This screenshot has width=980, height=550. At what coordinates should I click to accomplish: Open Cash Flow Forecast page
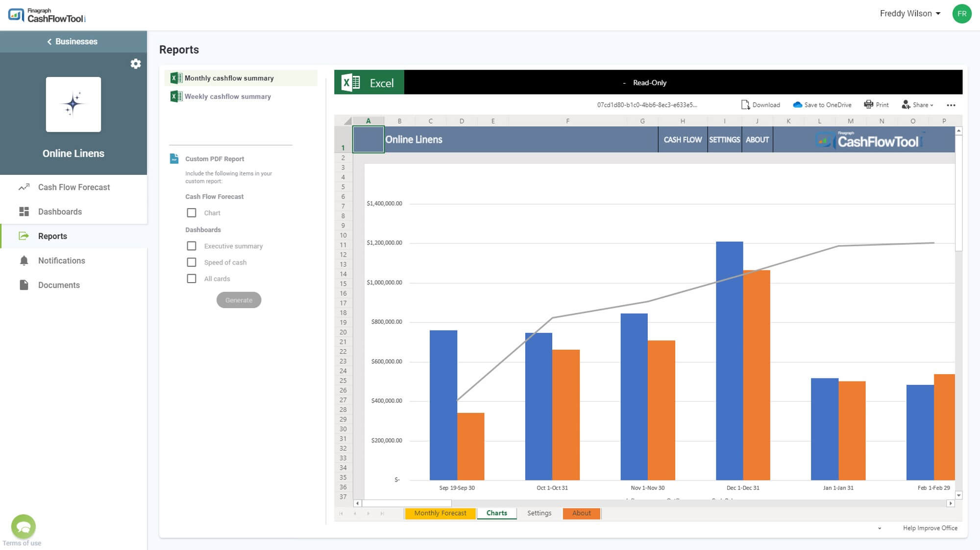(73, 187)
